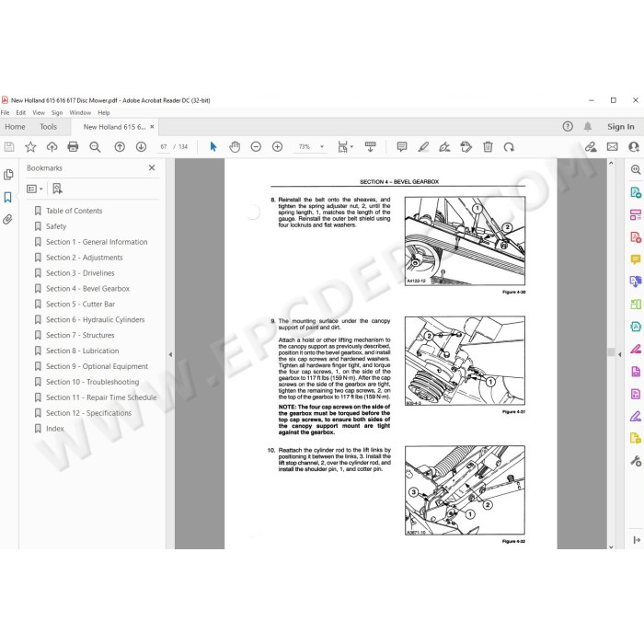Open Section 12 - Specifications bookmark
This screenshot has height=644, width=644.
tap(88, 413)
